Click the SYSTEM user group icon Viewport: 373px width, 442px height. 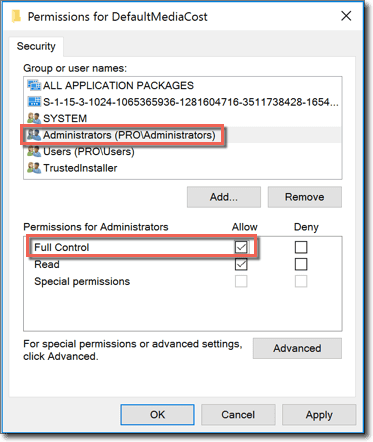[34, 118]
